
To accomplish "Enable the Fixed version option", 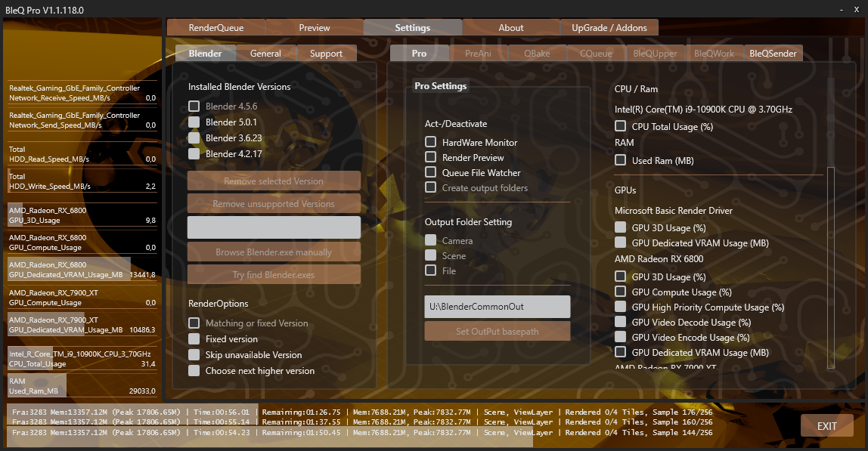I will point(194,338).
